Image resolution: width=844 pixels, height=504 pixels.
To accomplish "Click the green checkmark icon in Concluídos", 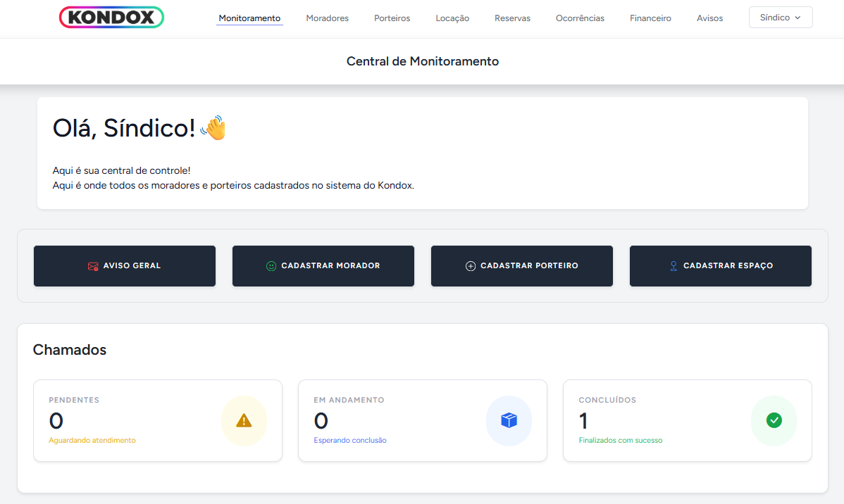I will tap(774, 421).
